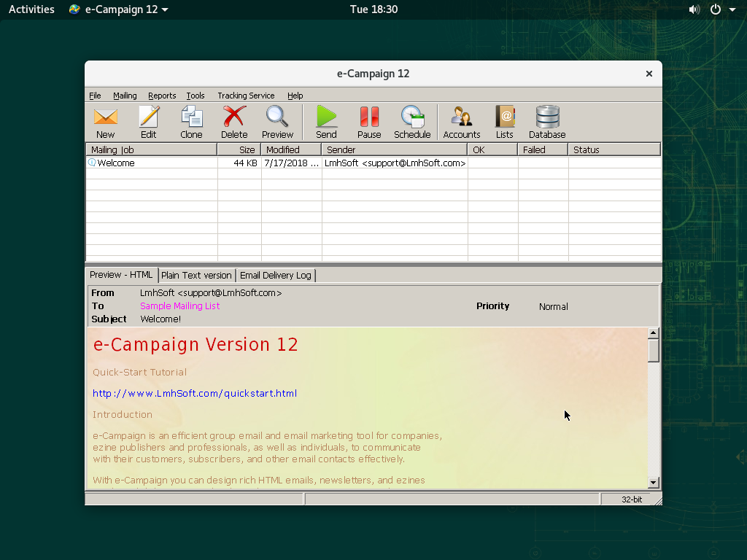The height and width of the screenshot is (560, 747).
Task: Switch to the Email Delivery Log tab
Action: click(x=275, y=275)
